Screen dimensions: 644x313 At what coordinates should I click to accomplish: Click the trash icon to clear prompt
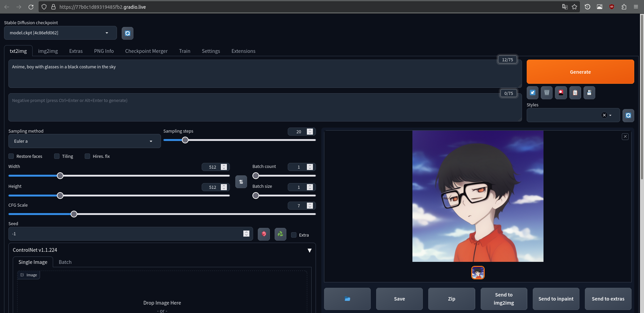coord(547,93)
